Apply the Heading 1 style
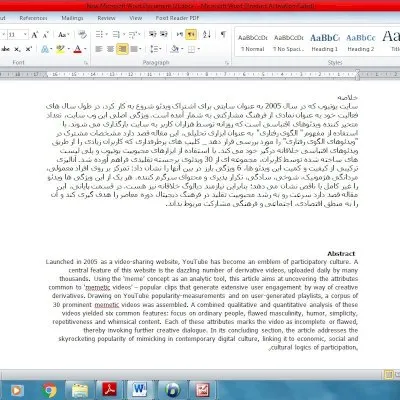The height and width of the screenshot is (400, 400). (325, 42)
